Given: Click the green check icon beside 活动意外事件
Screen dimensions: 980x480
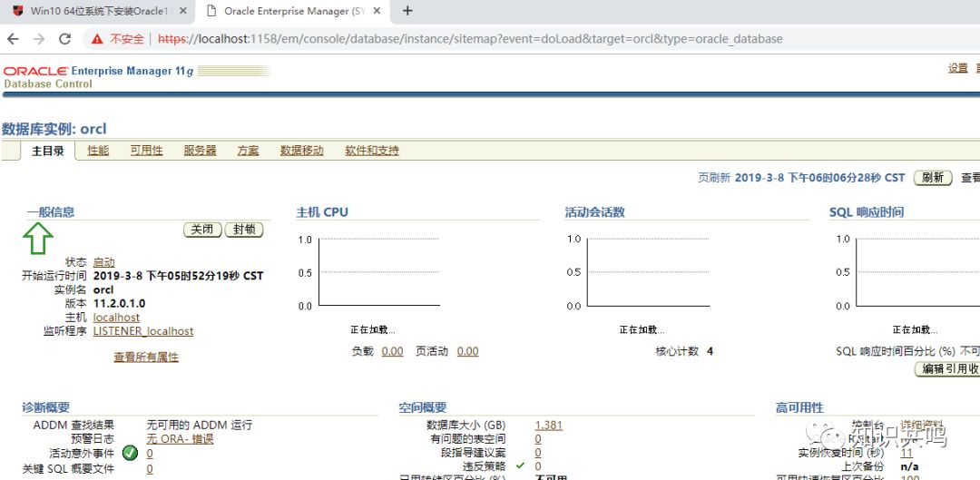Looking at the screenshot, I should point(130,453).
